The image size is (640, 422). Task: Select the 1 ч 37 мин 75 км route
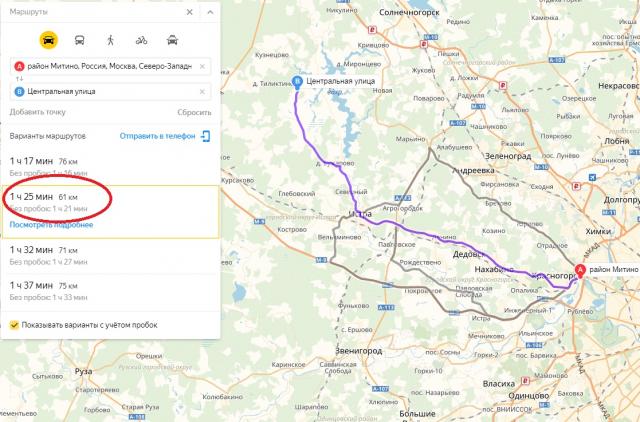pos(110,291)
